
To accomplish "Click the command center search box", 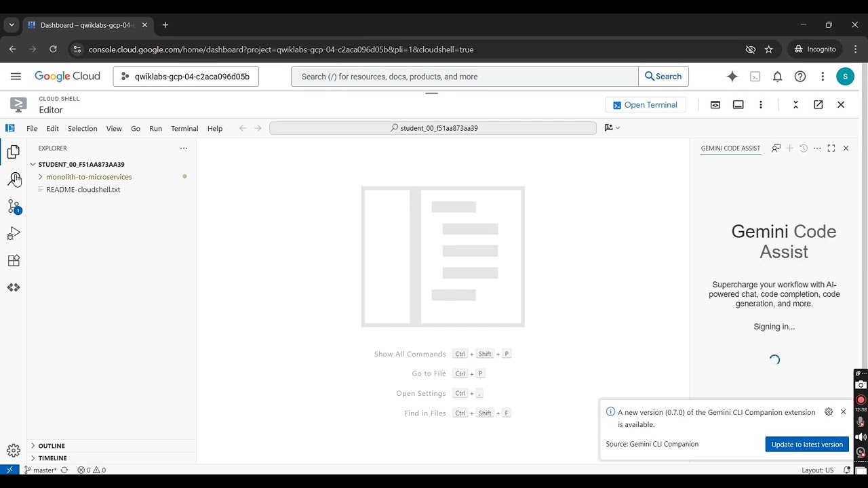I will [x=433, y=128].
